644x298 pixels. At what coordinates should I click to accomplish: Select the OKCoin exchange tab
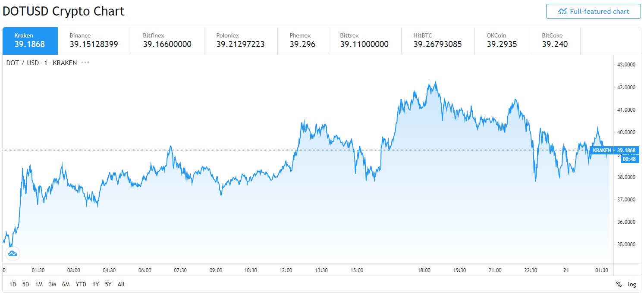click(x=502, y=40)
